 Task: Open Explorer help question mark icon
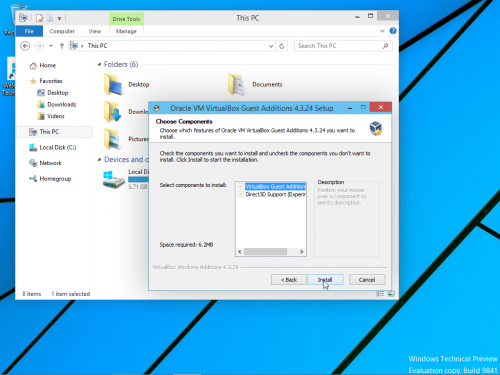click(x=393, y=31)
